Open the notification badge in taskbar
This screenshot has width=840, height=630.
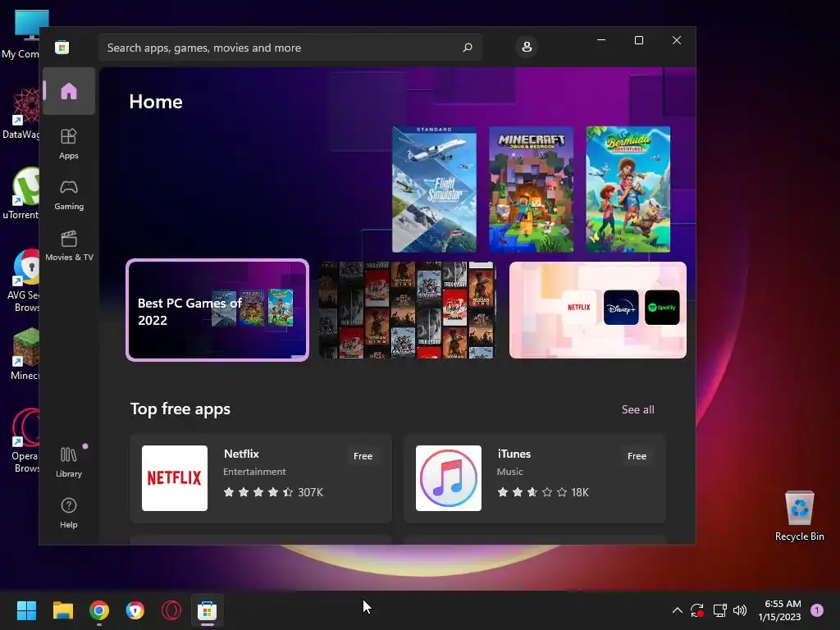tap(817, 610)
